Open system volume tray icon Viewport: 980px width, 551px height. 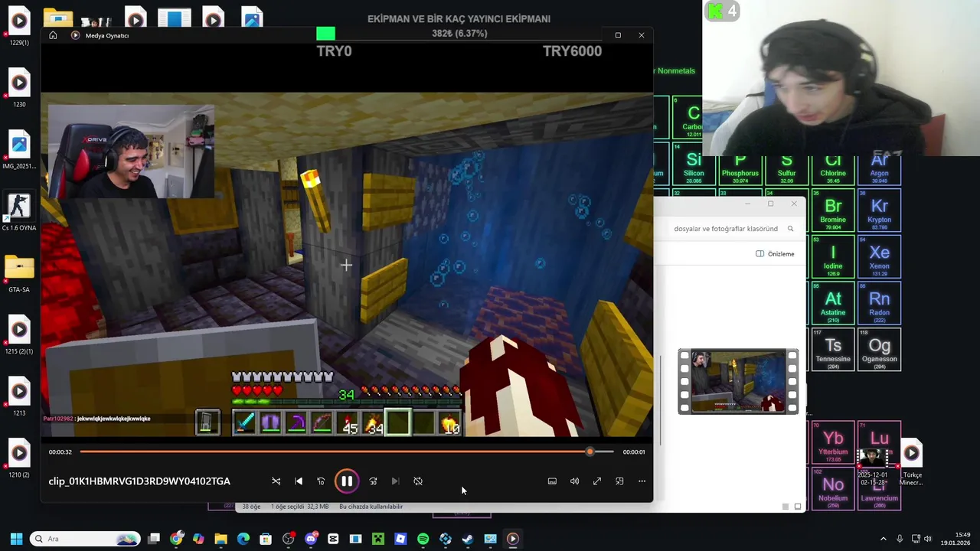pos(928,539)
